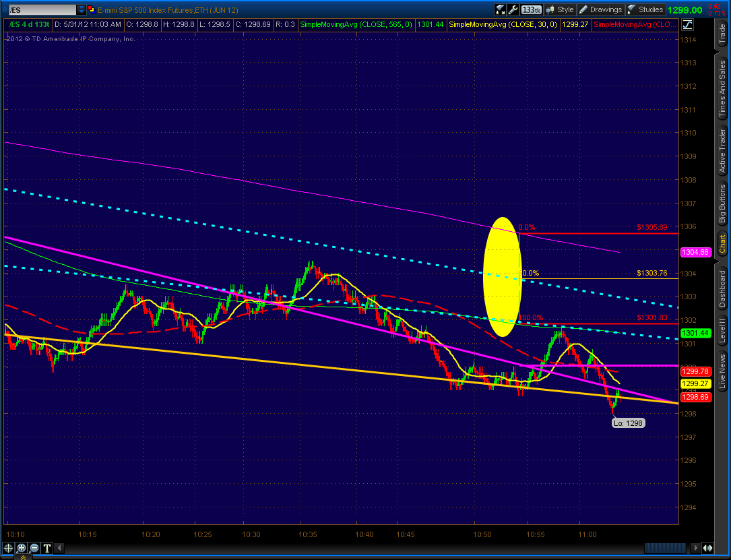Click the red 1299.78 price axis tag
The width and height of the screenshot is (731, 560).
point(696,371)
